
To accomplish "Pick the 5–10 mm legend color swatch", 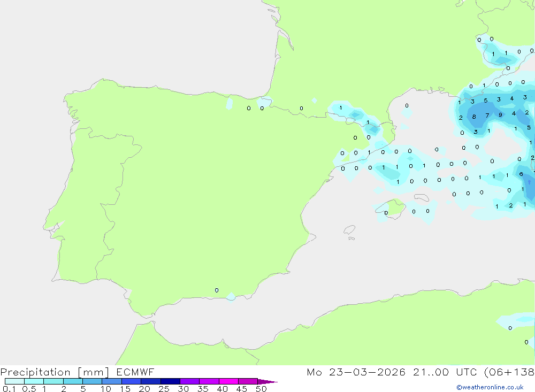I will tap(93, 381).
